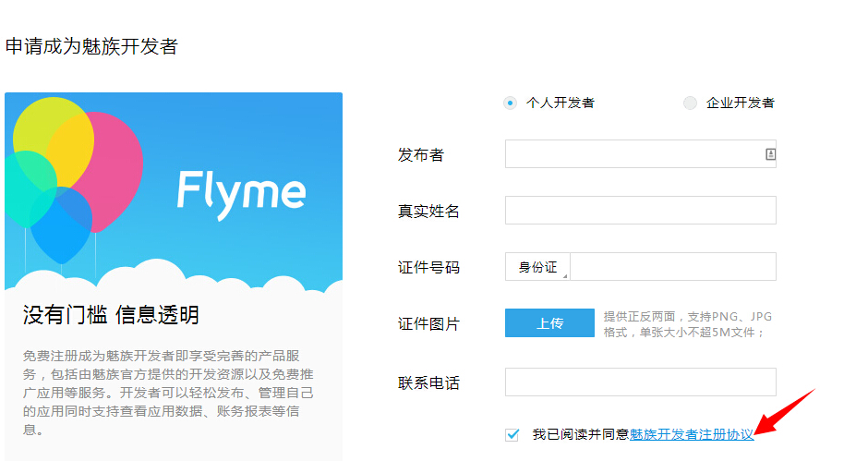868x461 pixels.
Task: Select the 个人开发者 radio button
Action: pos(510,103)
